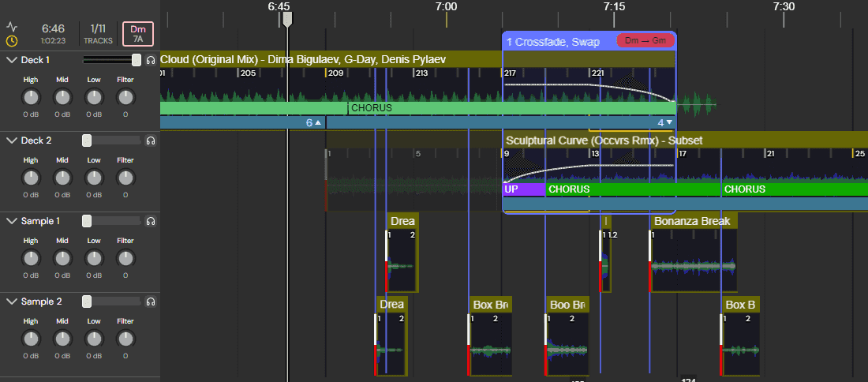
Task: Turn on the Sample 2 headphone cue
Action: (x=150, y=301)
